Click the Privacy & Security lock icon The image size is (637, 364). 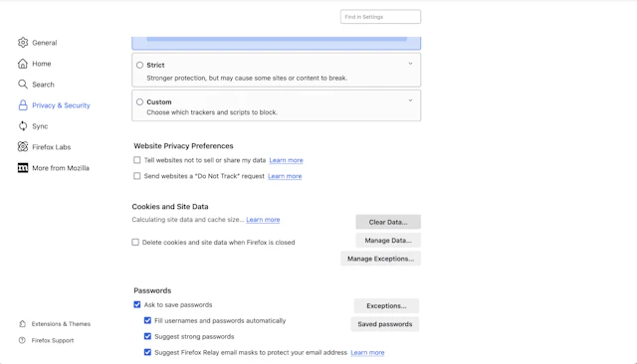click(x=23, y=105)
